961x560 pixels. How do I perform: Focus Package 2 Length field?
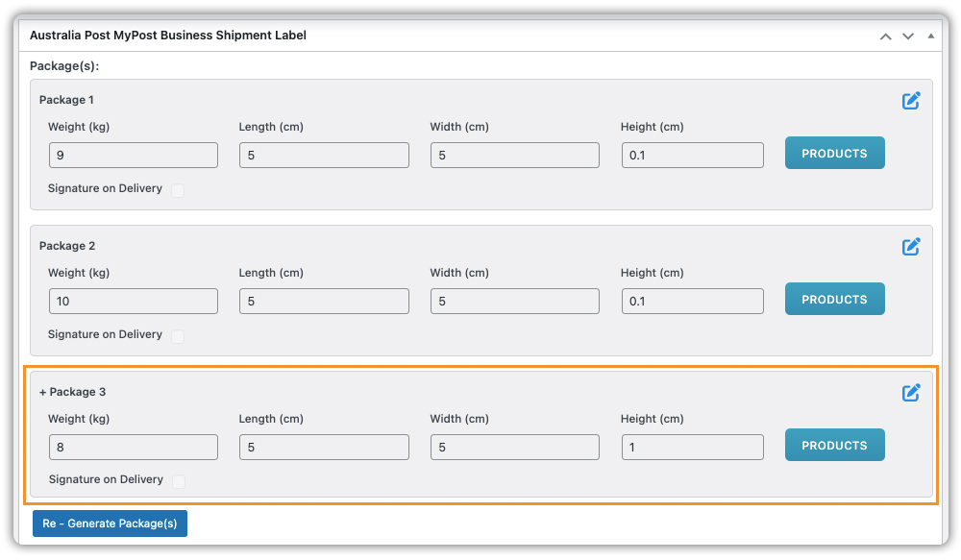pyautogui.click(x=324, y=301)
